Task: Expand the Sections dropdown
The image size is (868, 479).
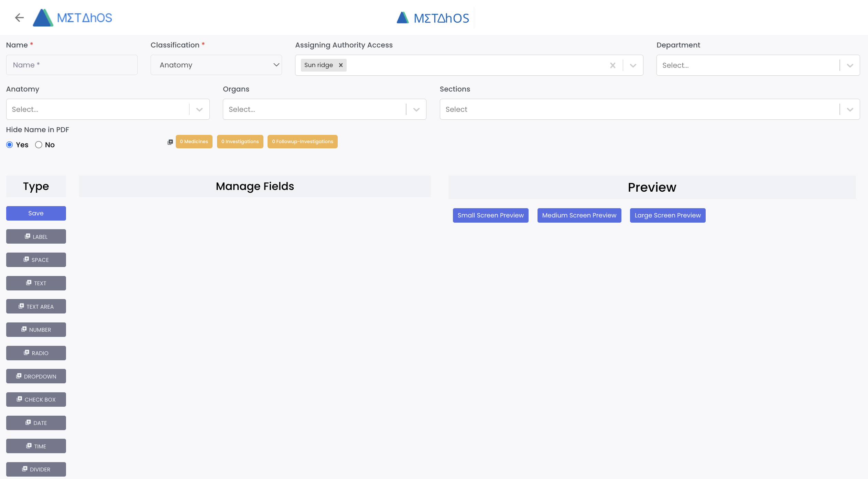Action: pyautogui.click(x=850, y=109)
